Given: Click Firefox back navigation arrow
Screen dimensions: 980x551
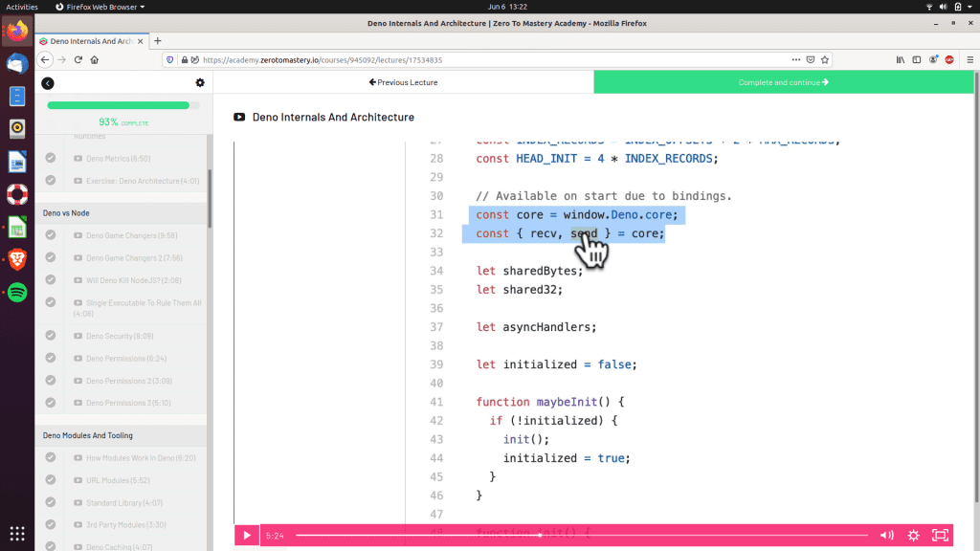Looking at the screenshot, I should point(45,60).
